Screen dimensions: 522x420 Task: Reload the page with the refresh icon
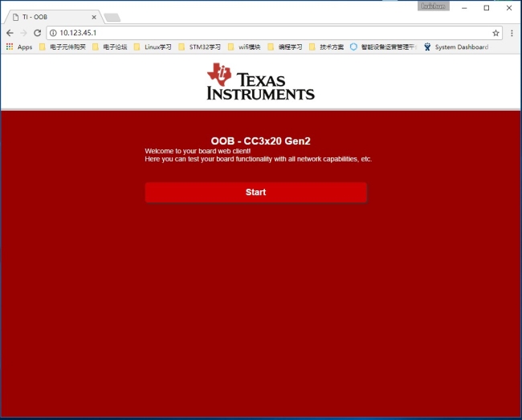(x=37, y=33)
